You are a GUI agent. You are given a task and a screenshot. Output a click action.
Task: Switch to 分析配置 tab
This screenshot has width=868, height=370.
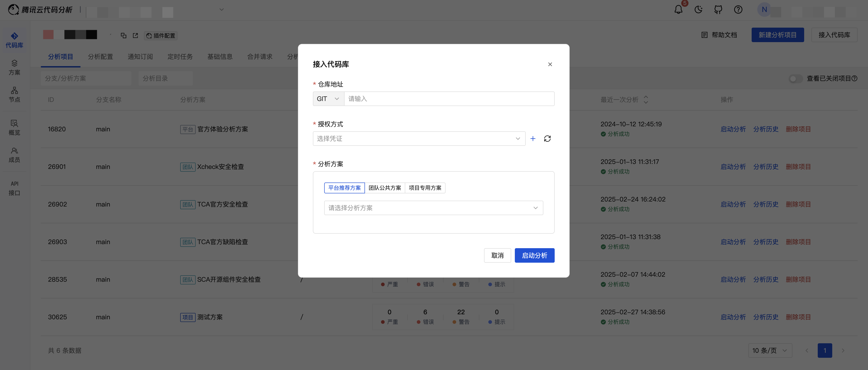click(x=101, y=57)
